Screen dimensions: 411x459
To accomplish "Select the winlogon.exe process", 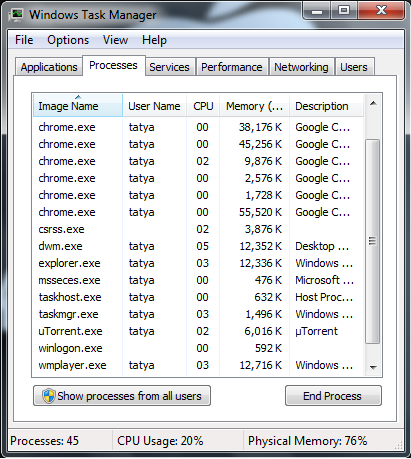I will (198, 348).
